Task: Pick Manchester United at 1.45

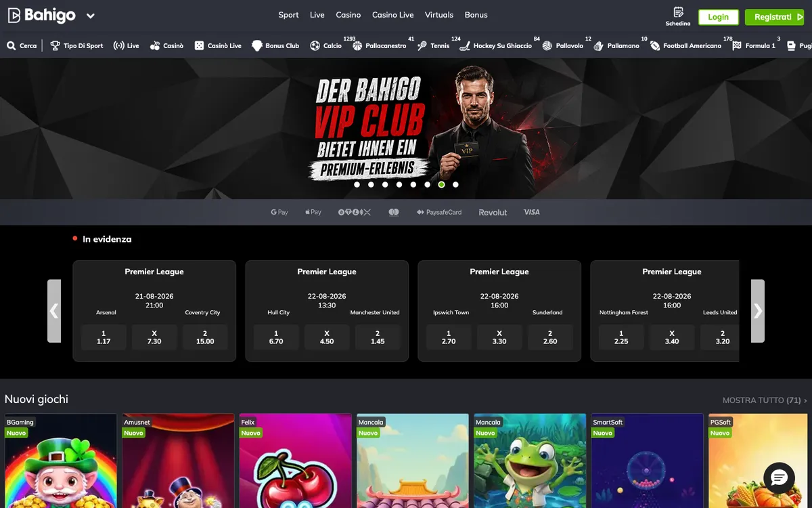Action: [378, 337]
